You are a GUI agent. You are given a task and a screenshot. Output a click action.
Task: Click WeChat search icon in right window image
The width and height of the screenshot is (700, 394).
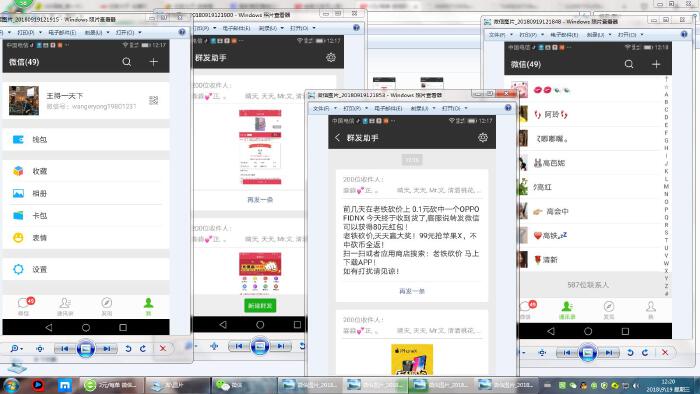point(629,64)
